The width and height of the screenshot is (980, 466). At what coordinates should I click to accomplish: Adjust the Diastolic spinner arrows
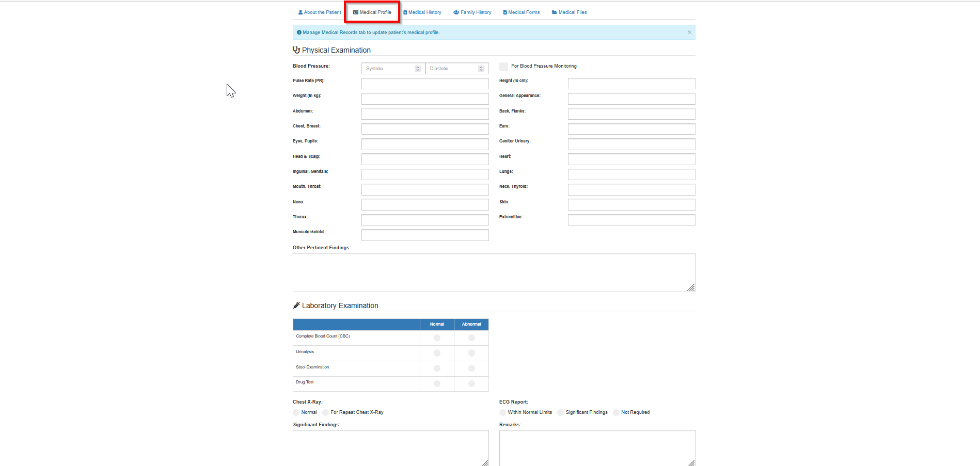(x=481, y=69)
